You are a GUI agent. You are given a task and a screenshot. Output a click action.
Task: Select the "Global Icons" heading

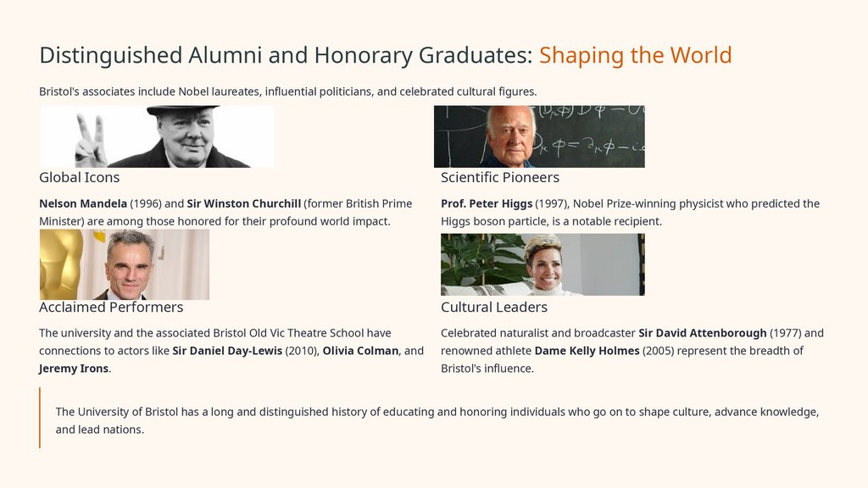click(79, 178)
